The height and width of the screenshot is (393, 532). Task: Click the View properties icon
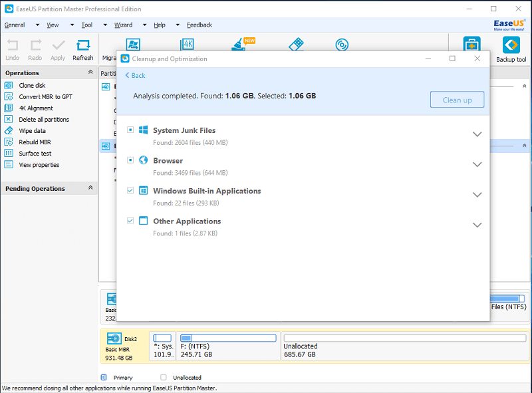(x=9, y=165)
